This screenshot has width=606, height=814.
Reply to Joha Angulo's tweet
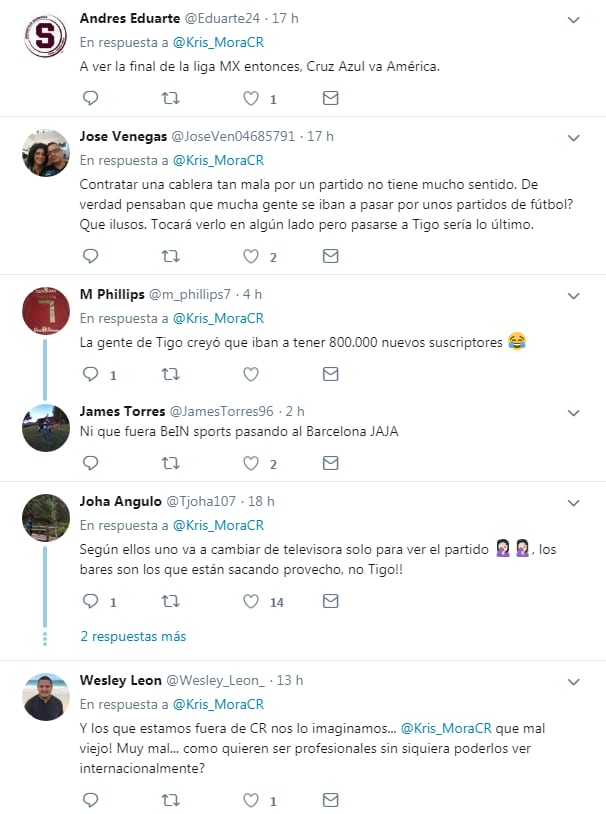point(90,601)
